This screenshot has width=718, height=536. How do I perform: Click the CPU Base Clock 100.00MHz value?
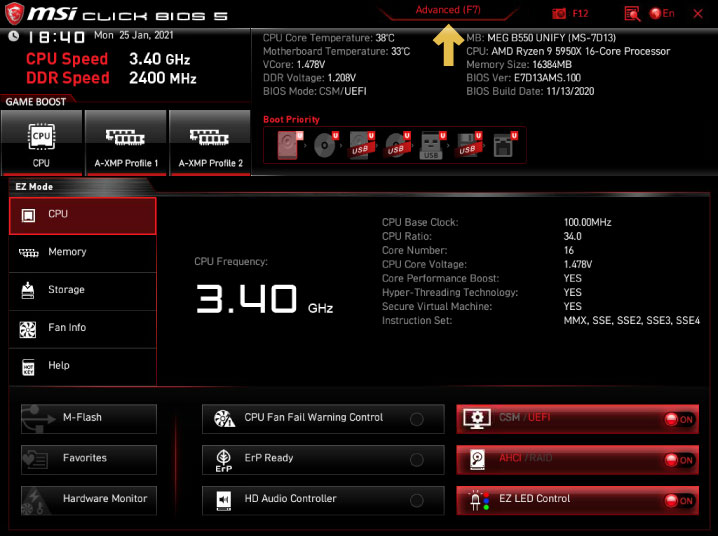(x=587, y=222)
